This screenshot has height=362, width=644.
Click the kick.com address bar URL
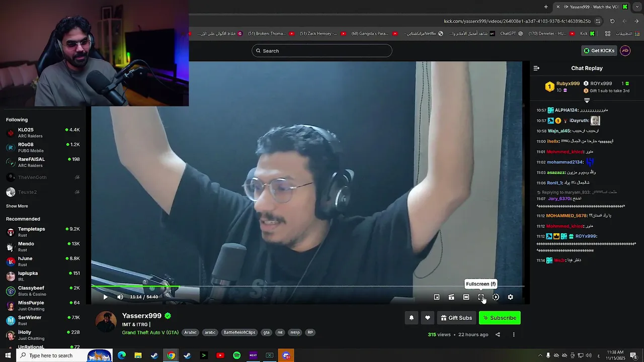click(517, 21)
